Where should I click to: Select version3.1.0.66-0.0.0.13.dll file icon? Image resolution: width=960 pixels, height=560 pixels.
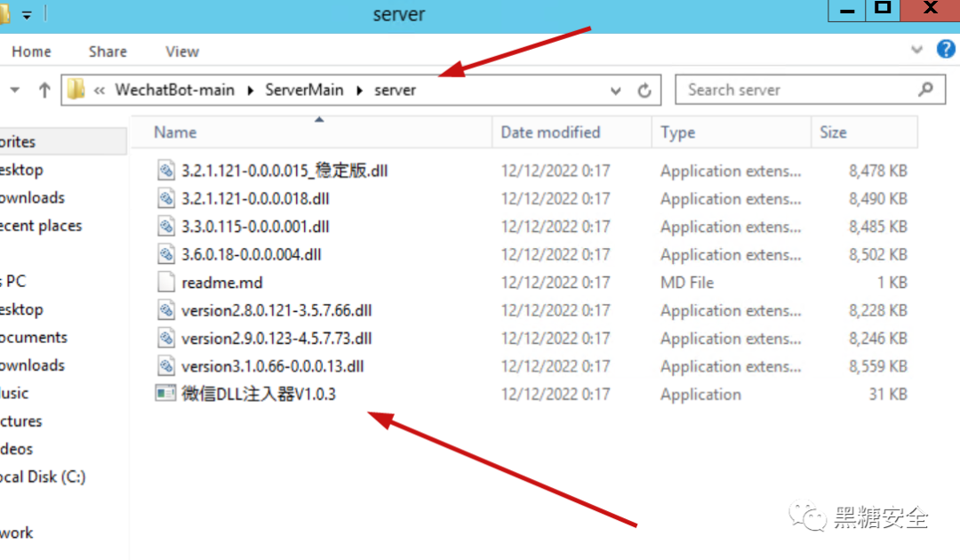point(166,366)
